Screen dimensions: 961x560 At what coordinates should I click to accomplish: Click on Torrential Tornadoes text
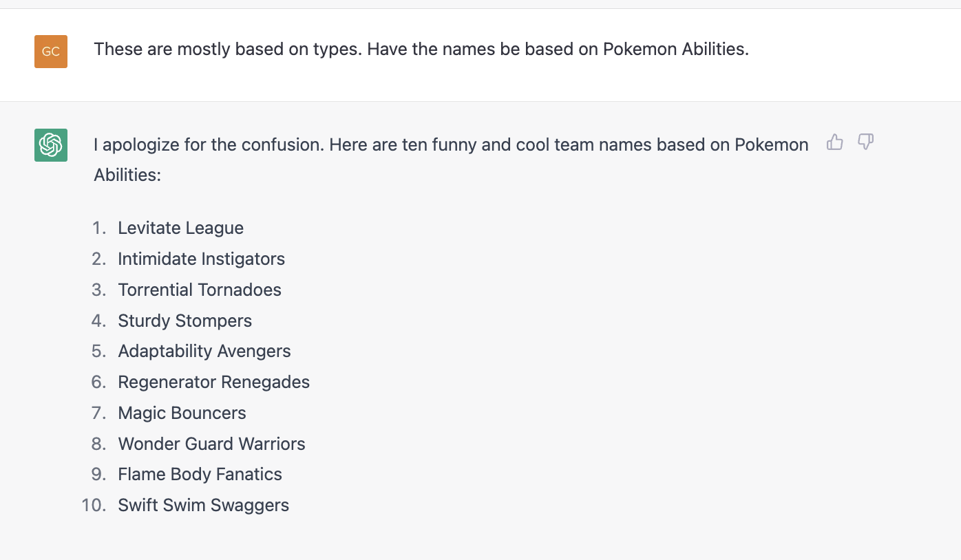click(x=200, y=290)
